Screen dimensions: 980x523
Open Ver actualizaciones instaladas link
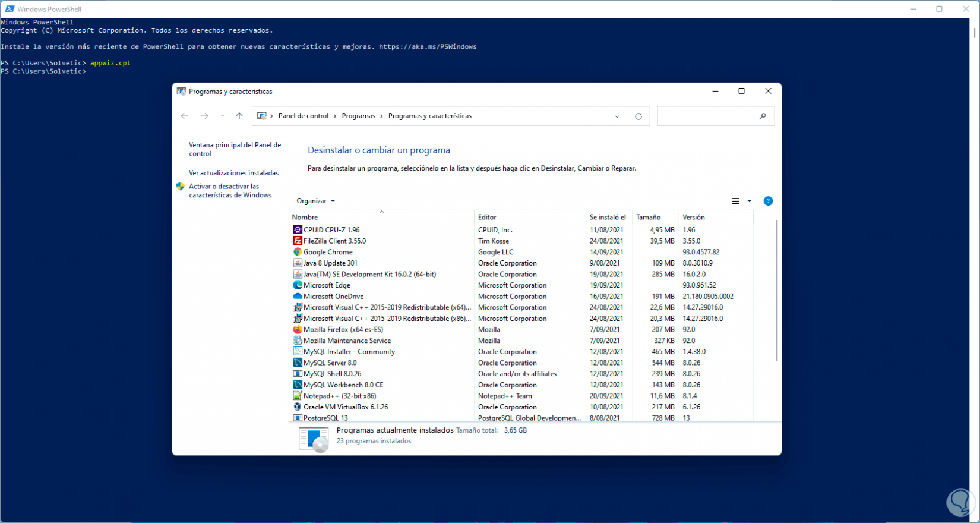click(233, 173)
